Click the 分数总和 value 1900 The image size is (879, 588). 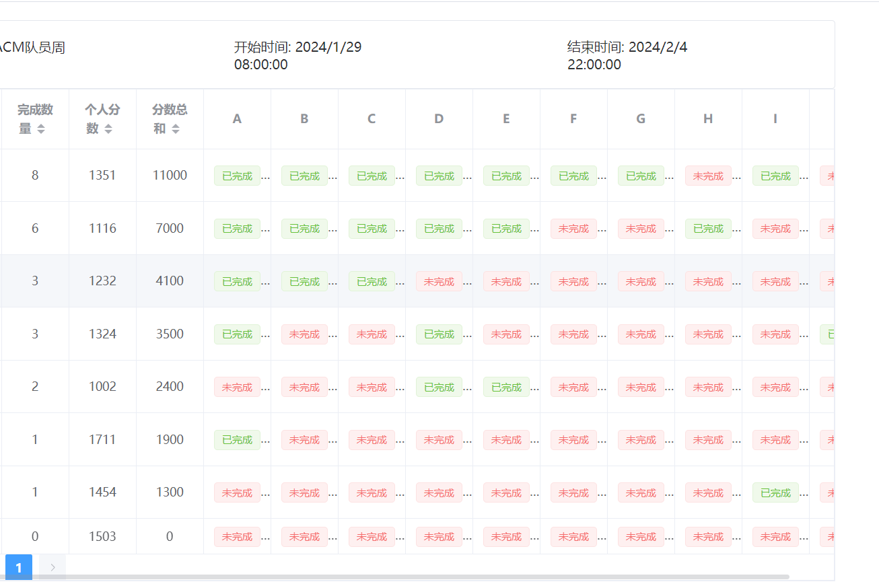click(x=170, y=439)
